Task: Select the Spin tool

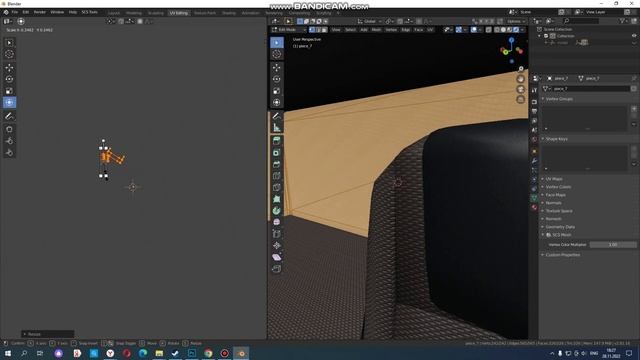Action: pos(277,211)
